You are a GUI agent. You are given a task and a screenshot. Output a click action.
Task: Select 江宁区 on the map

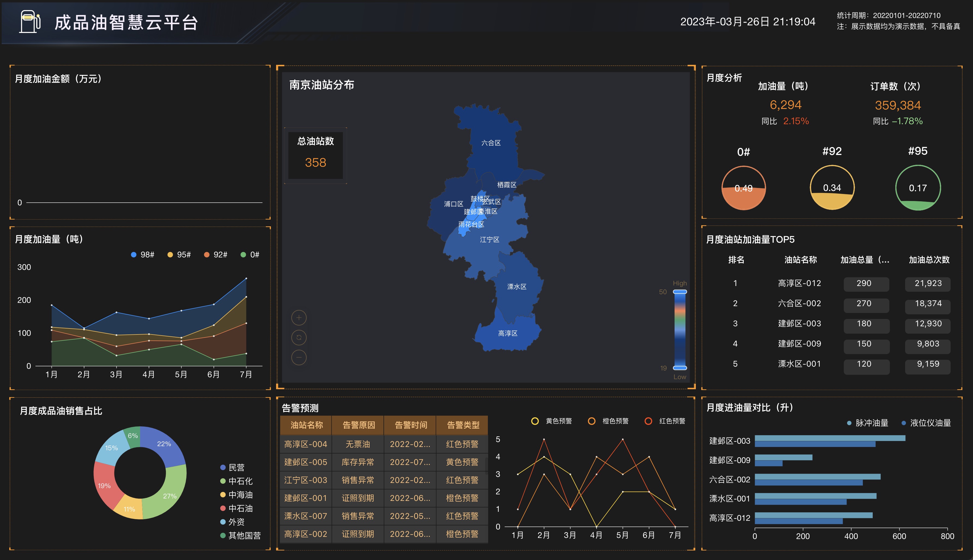[x=489, y=240]
